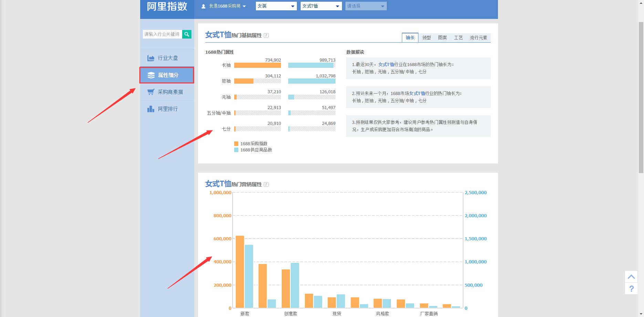This screenshot has height=317, width=644.
Task: Click the 创意款 x-axis label
Action: point(291,314)
